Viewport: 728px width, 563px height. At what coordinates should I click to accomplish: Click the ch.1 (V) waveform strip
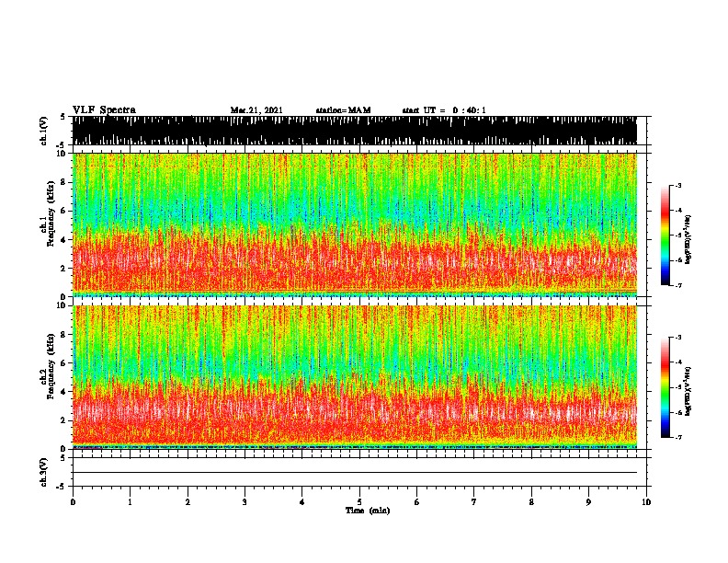pyautogui.click(x=355, y=131)
